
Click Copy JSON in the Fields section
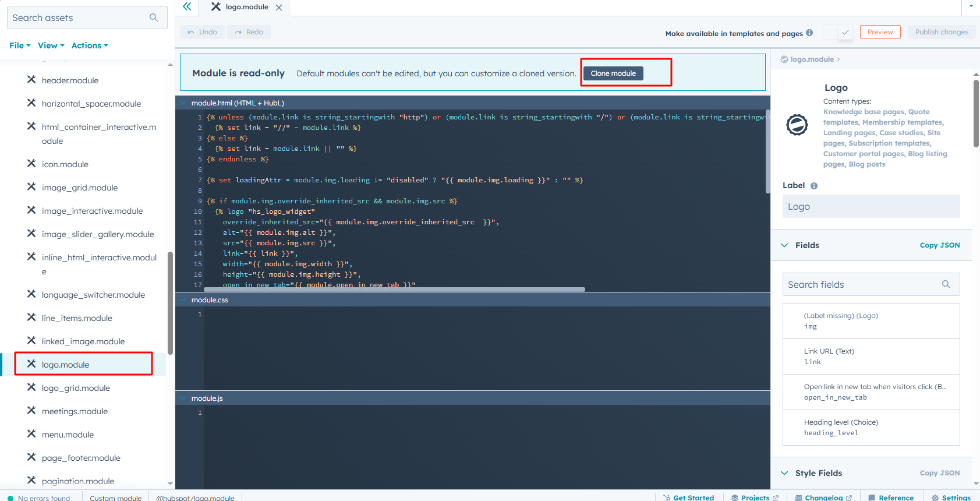click(x=940, y=245)
